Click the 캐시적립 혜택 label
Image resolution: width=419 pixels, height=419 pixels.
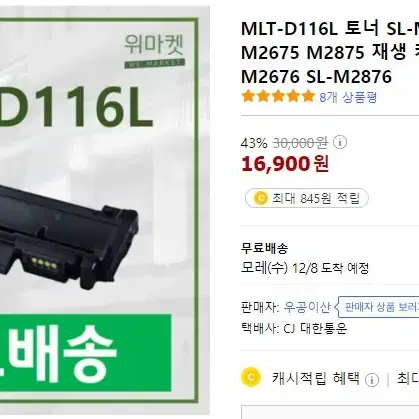point(316,378)
